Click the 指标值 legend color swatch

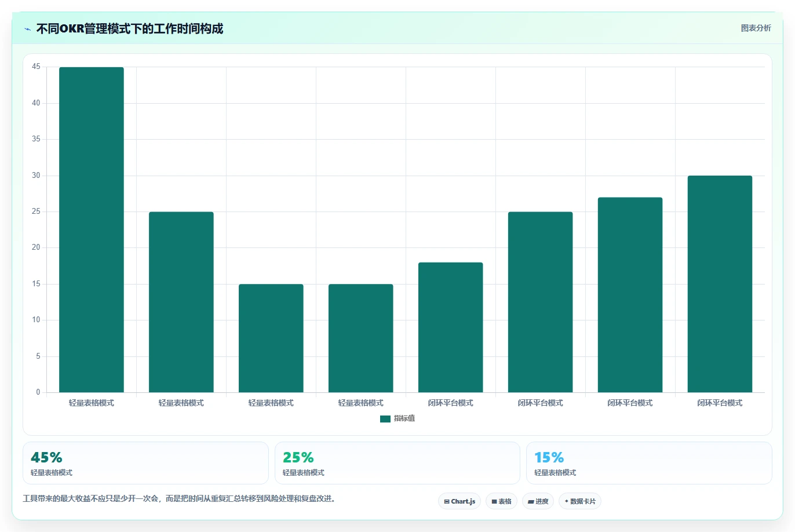tap(385, 419)
